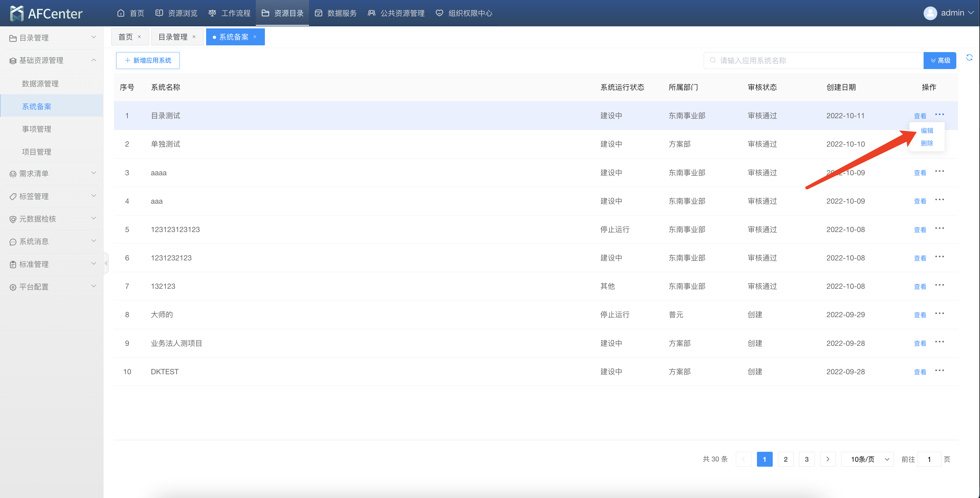980x498 pixels.
Task: Open the 10条/页 page size dropdown
Action: 867,459
